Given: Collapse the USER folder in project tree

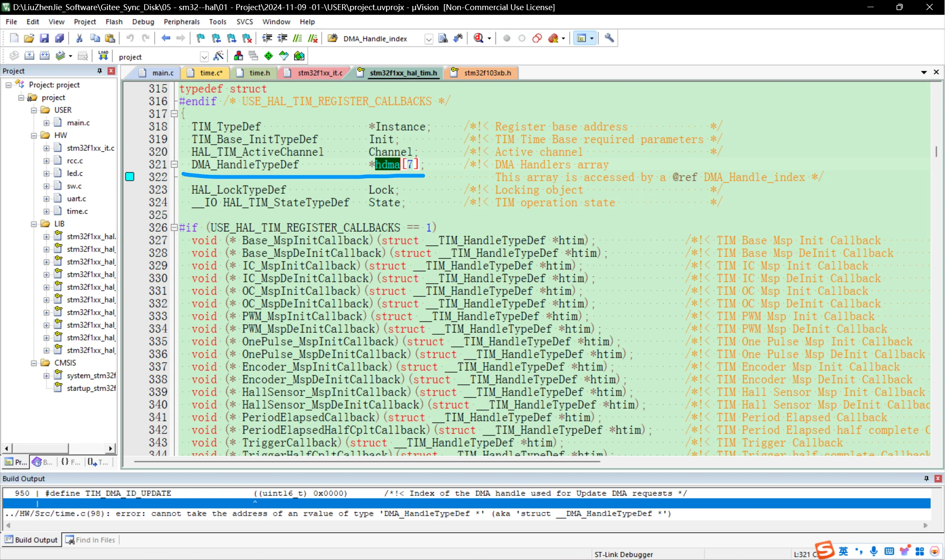Looking at the screenshot, I should click(34, 110).
